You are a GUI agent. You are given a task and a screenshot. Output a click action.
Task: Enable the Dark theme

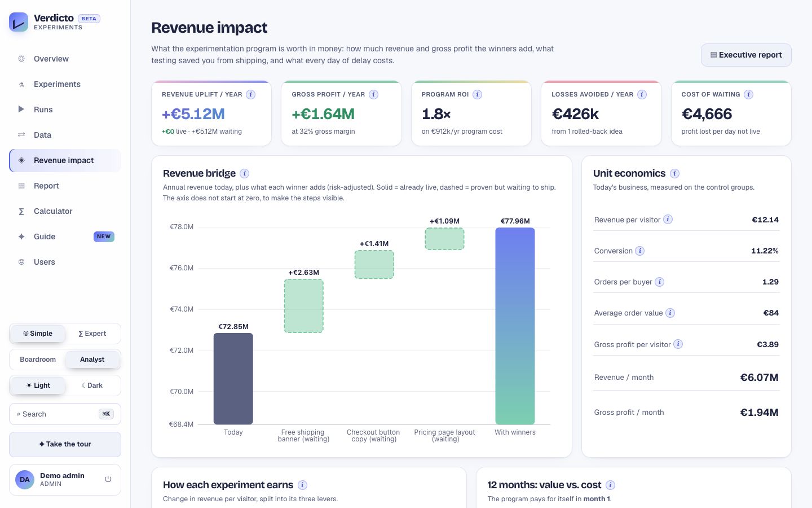point(92,386)
